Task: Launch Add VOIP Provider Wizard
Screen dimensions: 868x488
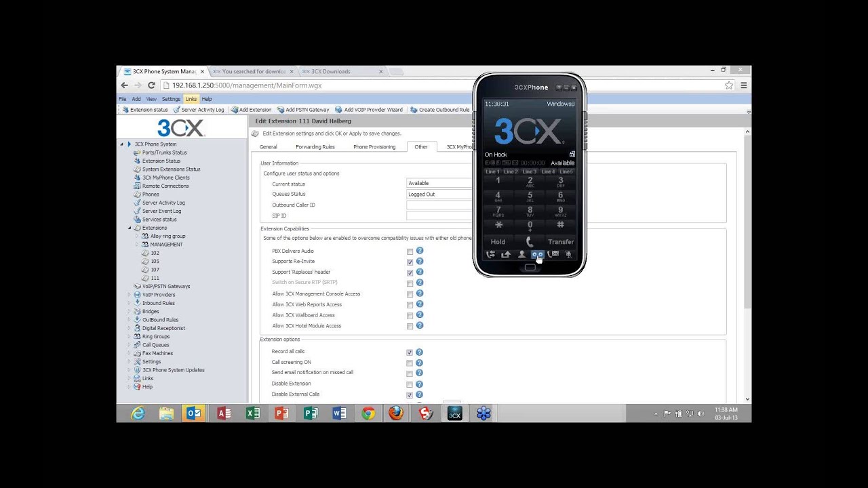Action: pos(369,110)
